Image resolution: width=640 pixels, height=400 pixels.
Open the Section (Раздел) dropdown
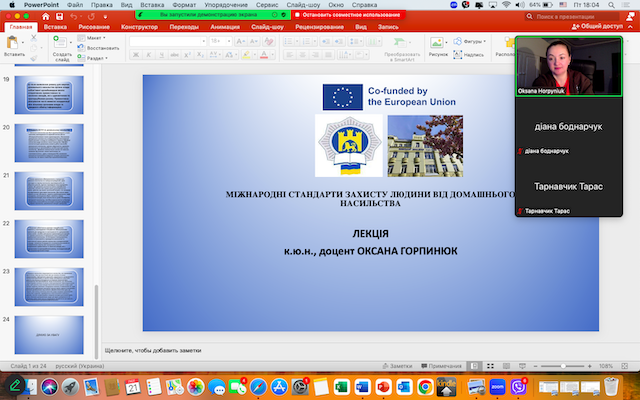[x=93, y=58]
